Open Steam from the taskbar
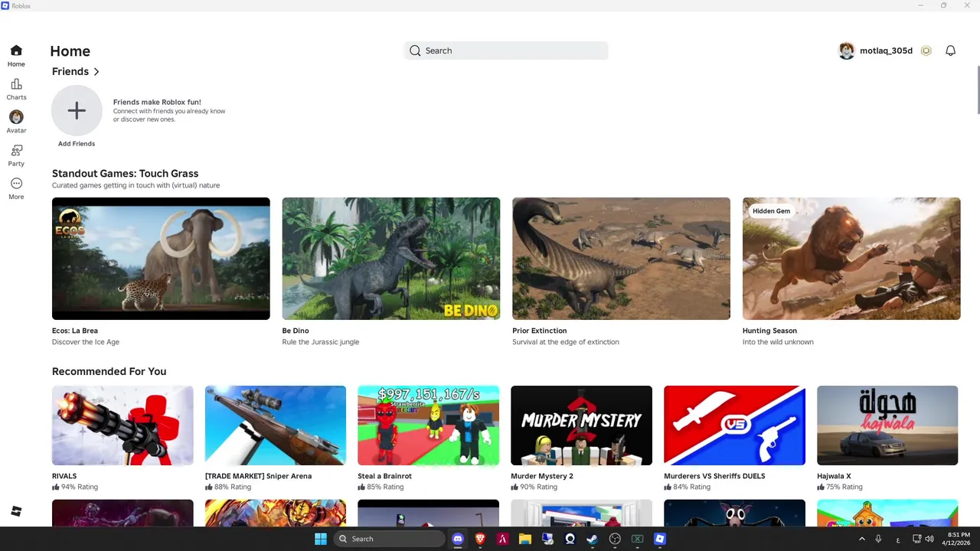 coord(592,539)
